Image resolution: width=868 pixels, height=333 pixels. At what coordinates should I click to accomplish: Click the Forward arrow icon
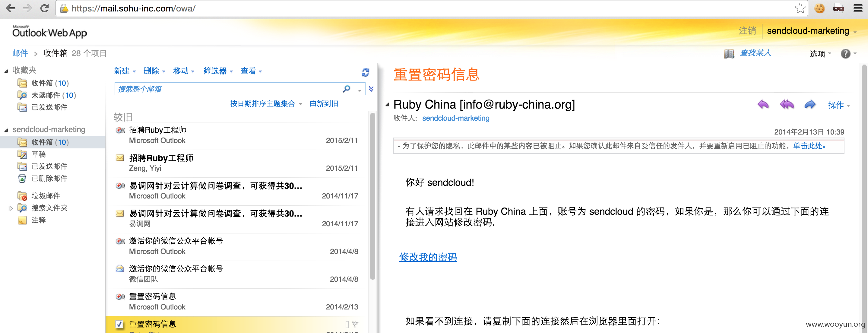(x=810, y=104)
